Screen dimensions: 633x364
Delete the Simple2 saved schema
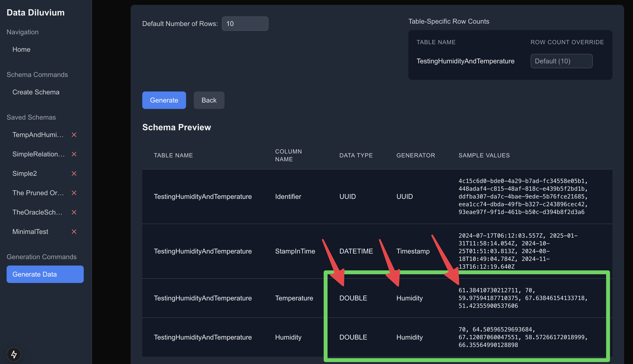pos(74,173)
